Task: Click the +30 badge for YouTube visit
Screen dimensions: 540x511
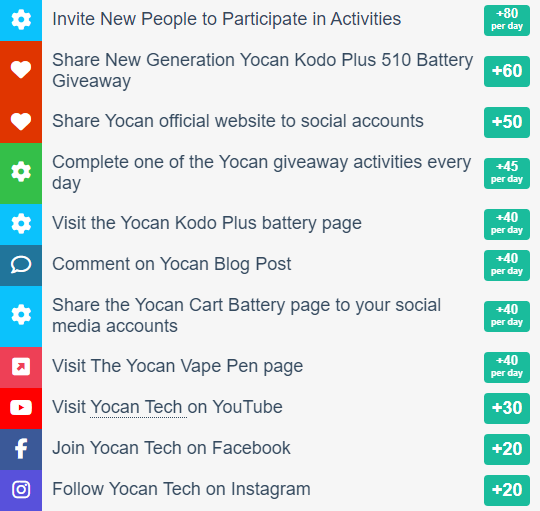Action: (507, 408)
